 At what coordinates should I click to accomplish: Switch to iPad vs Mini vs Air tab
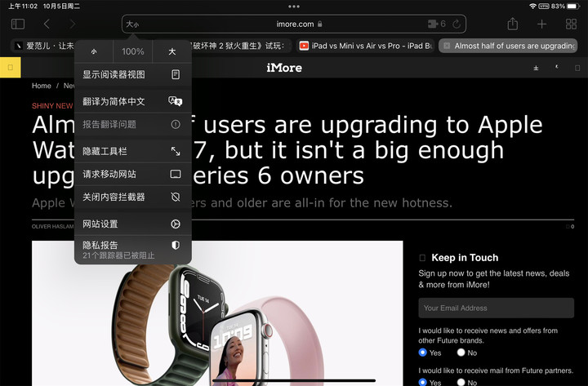(363, 47)
